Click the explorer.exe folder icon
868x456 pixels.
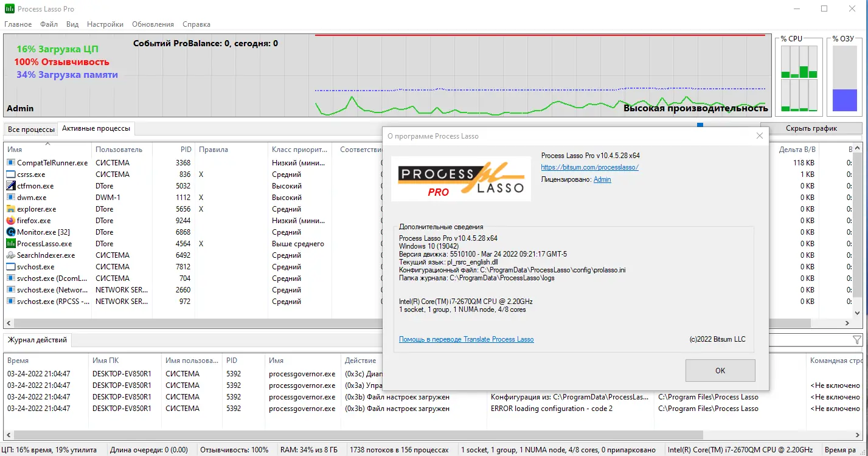click(11, 209)
